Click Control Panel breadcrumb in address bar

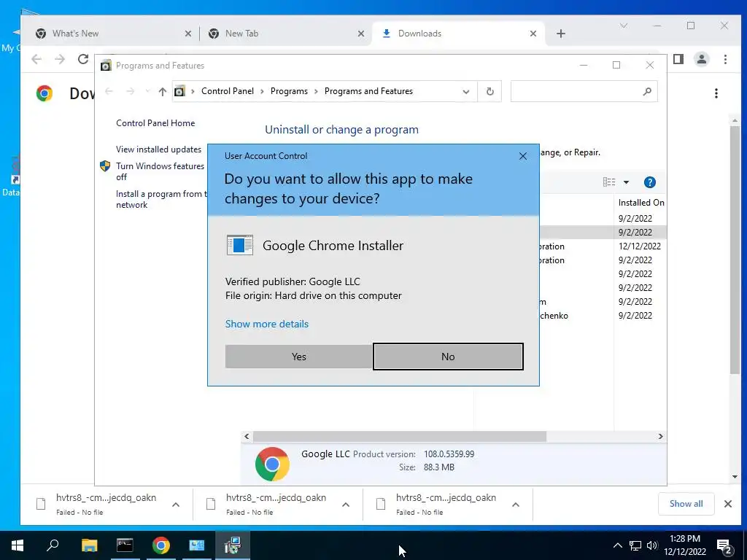click(x=228, y=91)
